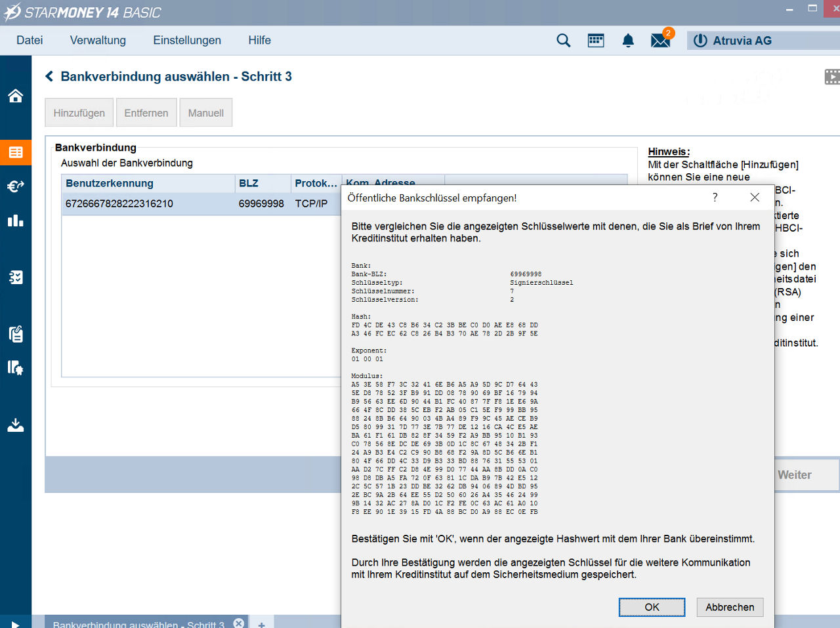This screenshot has width=840, height=628.
Task: Open the bar chart analysis icon
Action: [x=16, y=220]
